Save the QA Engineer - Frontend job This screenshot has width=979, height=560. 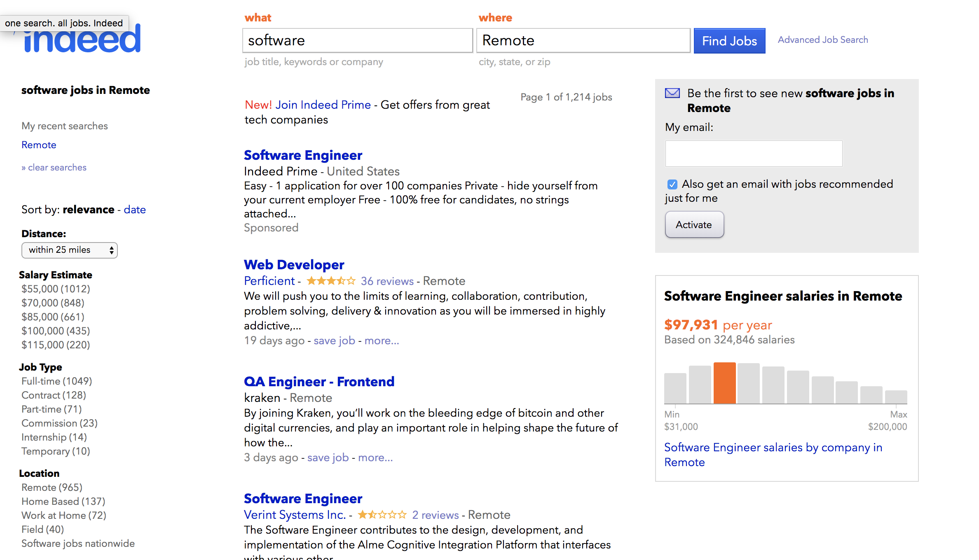point(328,457)
